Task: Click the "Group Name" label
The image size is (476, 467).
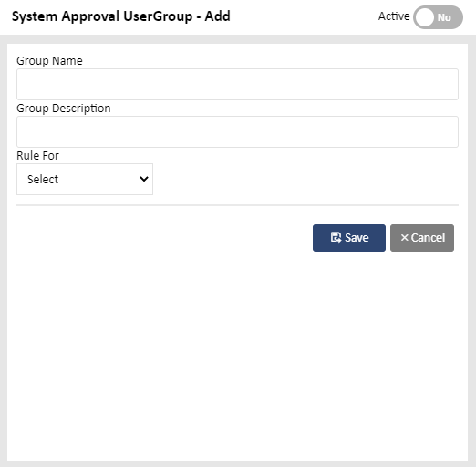Action: point(49,61)
